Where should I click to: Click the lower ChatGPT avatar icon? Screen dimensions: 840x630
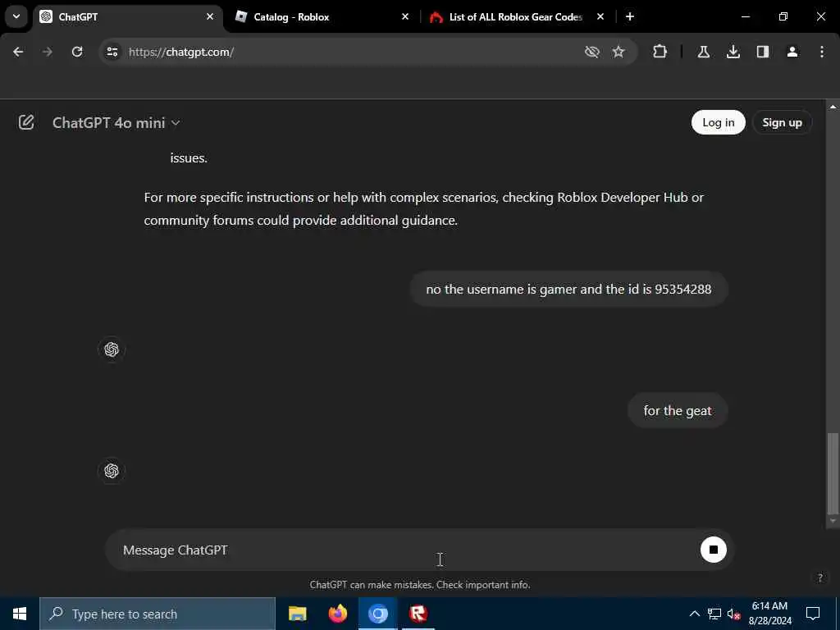pyautogui.click(x=112, y=471)
